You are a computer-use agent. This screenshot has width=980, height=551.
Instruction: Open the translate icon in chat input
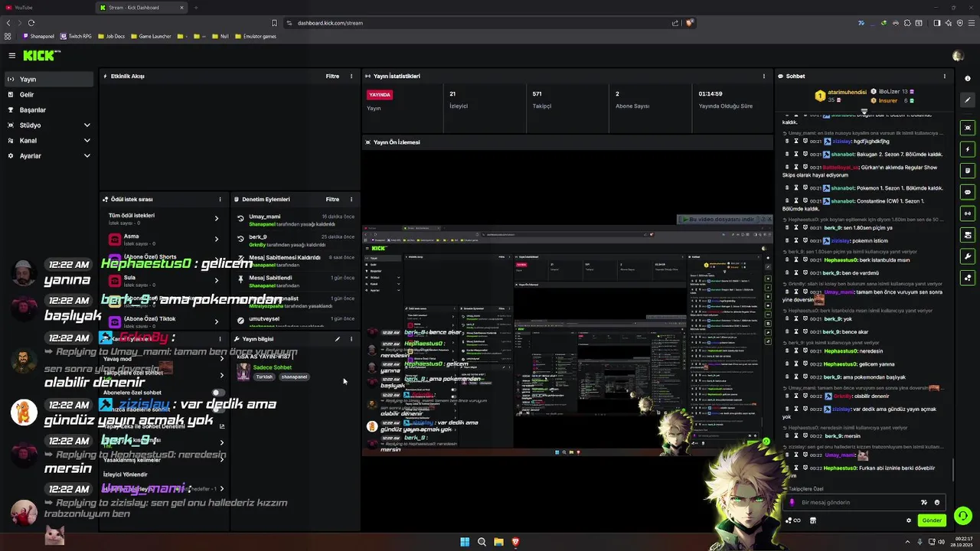click(x=924, y=503)
